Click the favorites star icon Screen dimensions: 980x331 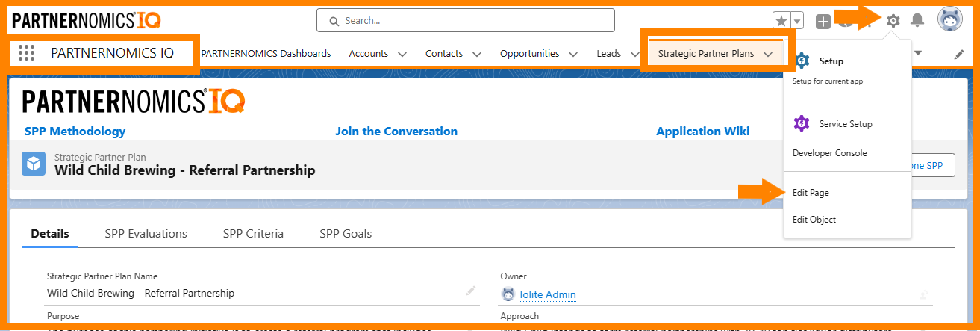781,21
